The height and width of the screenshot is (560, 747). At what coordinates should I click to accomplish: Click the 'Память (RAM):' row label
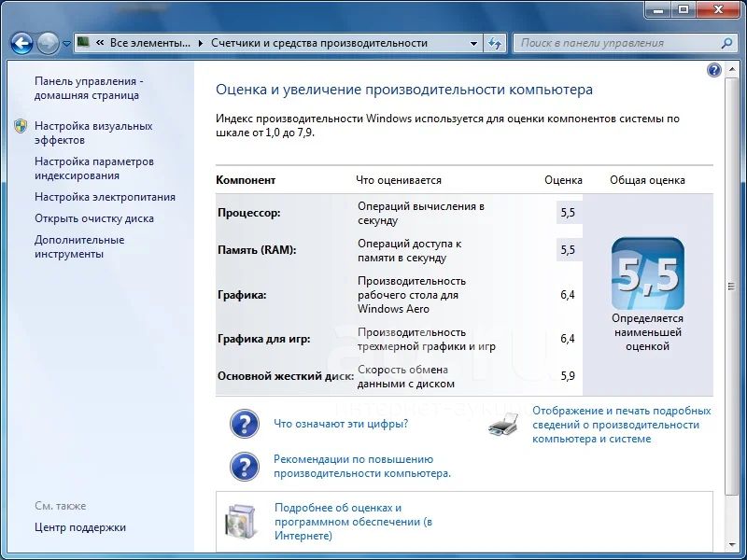coord(257,250)
